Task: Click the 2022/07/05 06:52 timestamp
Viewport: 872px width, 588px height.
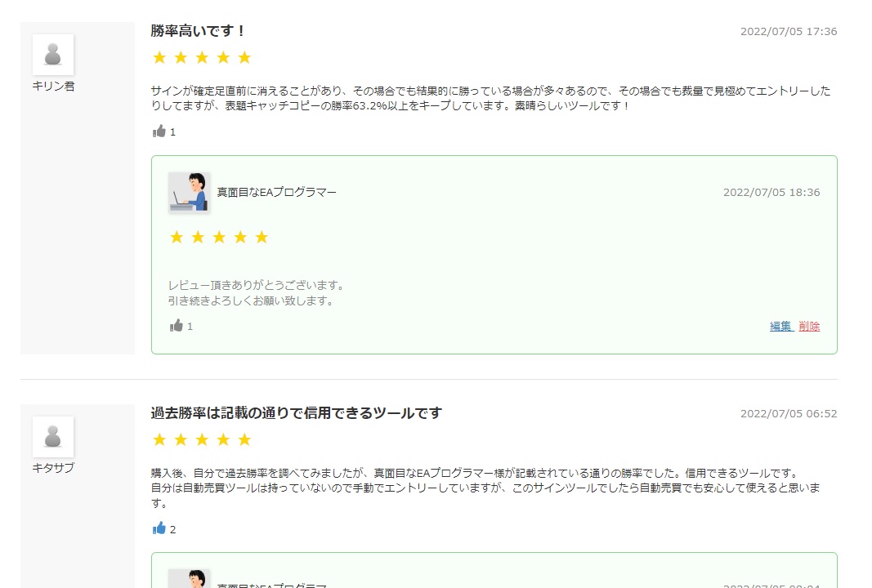Action: (x=788, y=414)
